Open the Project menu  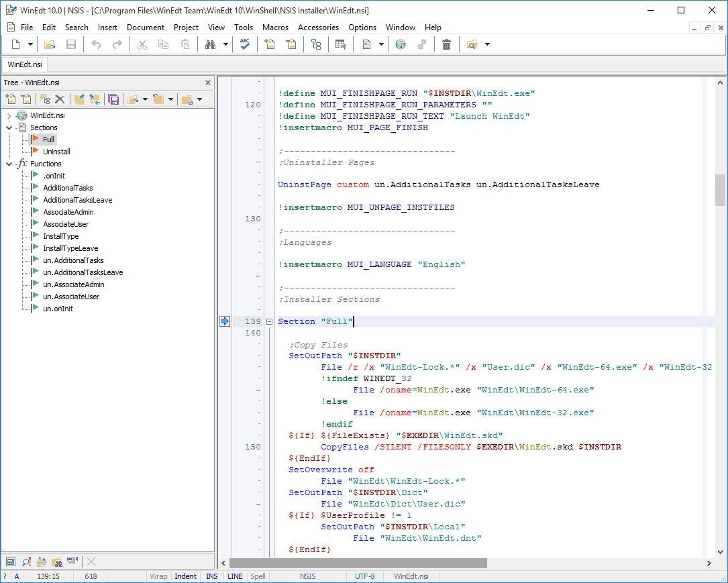pyautogui.click(x=186, y=28)
